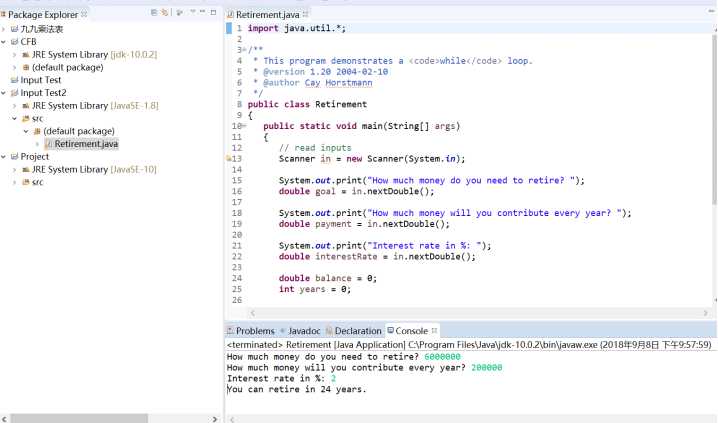Expand src folder under Project
This screenshot has height=423, width=718.
(x=15, y=182)
